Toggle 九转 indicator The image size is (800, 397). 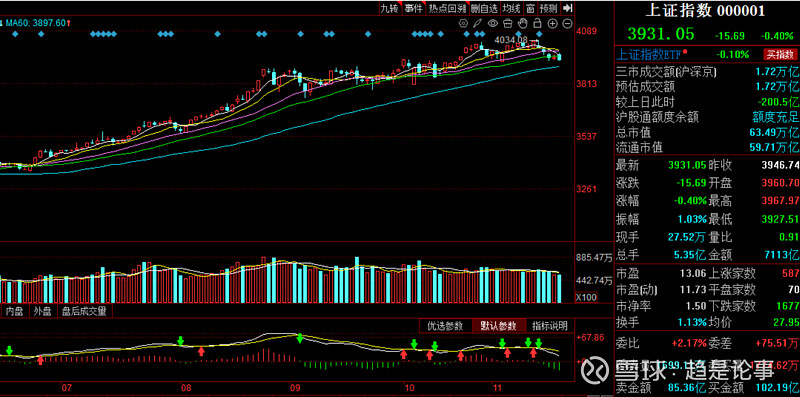point(390,8)
